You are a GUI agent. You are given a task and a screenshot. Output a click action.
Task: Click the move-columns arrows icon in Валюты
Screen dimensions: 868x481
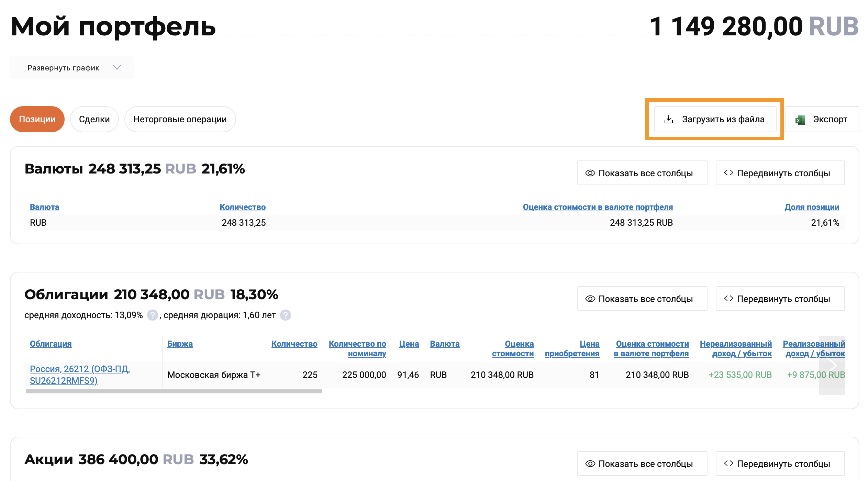pos(728,172)
